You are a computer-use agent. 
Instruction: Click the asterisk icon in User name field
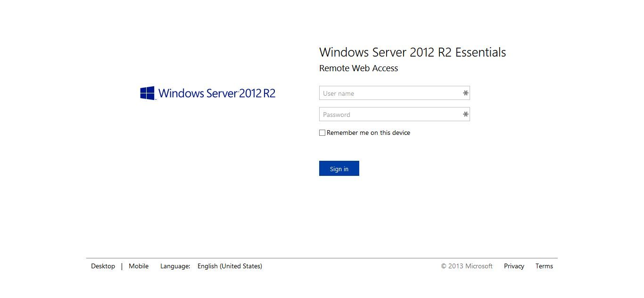pyautogui.click(x=465, y=93)
